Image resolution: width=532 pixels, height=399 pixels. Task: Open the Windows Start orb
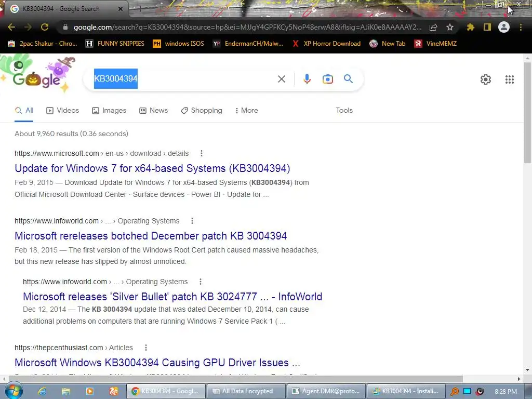14,391
